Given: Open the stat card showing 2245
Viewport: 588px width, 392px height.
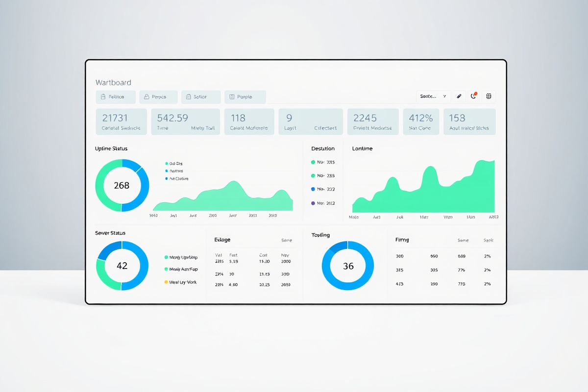Looking at the screenshot, I should pos(373,122).
